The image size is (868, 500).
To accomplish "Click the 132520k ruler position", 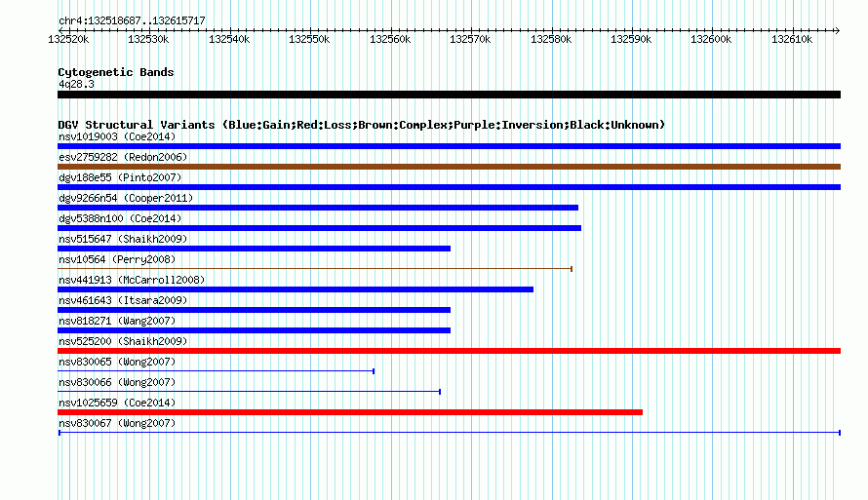I will coord(68,39).
